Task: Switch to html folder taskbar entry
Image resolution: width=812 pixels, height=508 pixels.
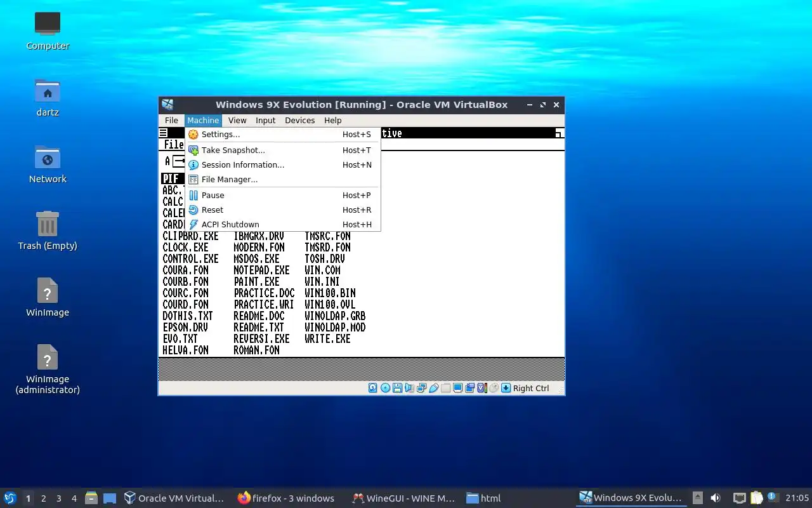Action: click(x=484, y=498)
